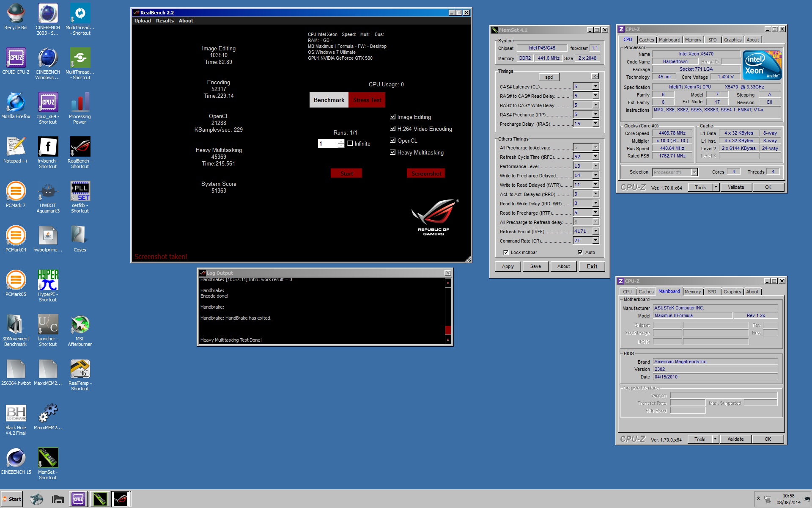This screenshot has width=812, height=508.
Task: Click Exit in MemSet
Action: click(x=592, y=266)
